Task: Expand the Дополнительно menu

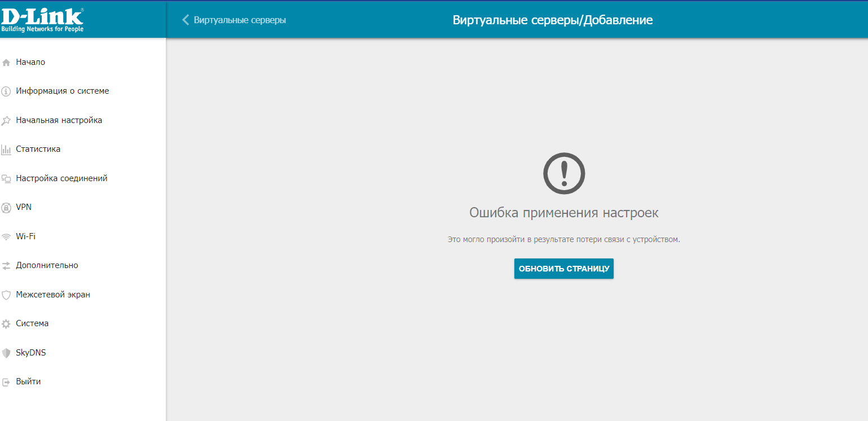Action: point(47,265)
